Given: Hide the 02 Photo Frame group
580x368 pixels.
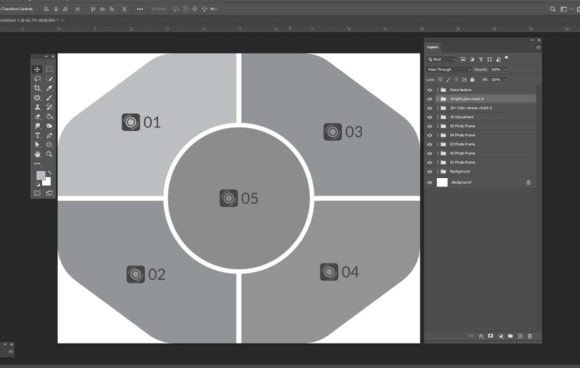Looking at the screenshot, I should [x=429, y=153].
